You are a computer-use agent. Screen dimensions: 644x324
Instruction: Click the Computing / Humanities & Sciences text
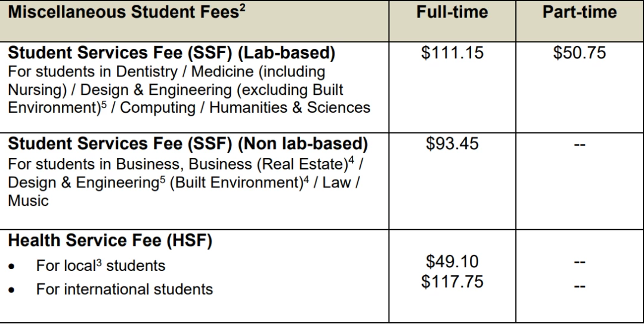click(x=245, y=108)
